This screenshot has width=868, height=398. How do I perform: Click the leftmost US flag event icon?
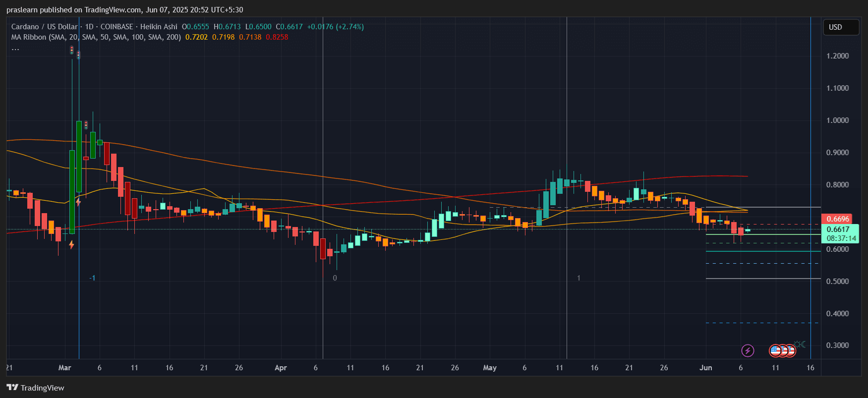[775, 351]
